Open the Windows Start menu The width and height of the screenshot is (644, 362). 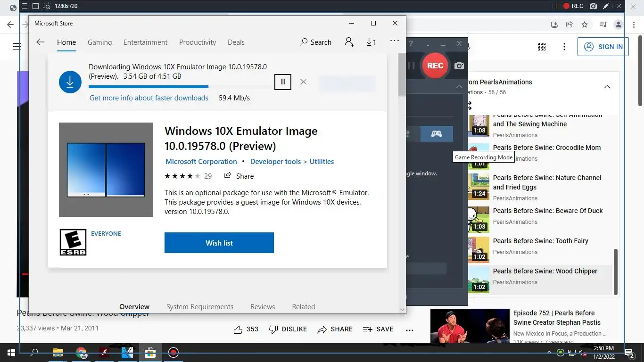tap(10, 352)
